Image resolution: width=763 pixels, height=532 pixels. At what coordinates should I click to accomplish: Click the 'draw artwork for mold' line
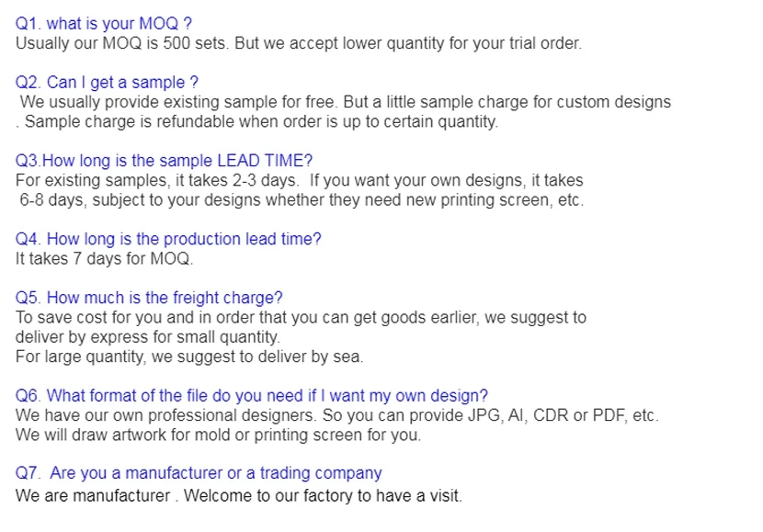click(x=218, y=435)
